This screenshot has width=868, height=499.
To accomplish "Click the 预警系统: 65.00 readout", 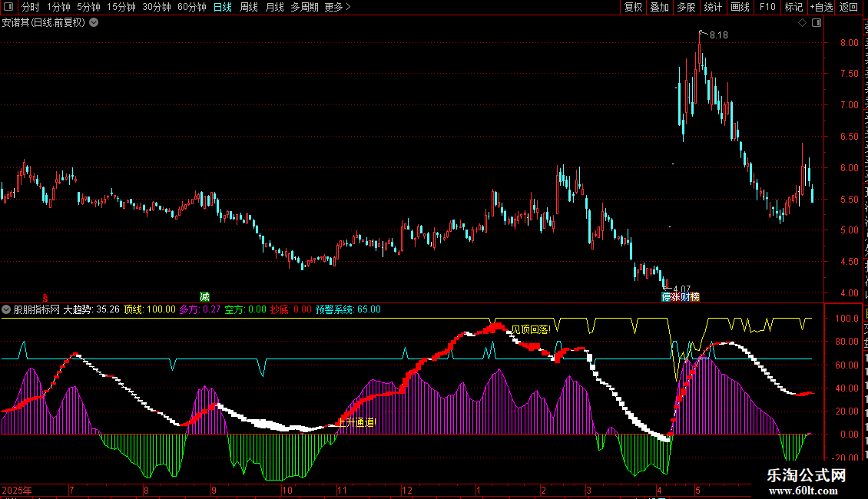I will click(348, 310).
